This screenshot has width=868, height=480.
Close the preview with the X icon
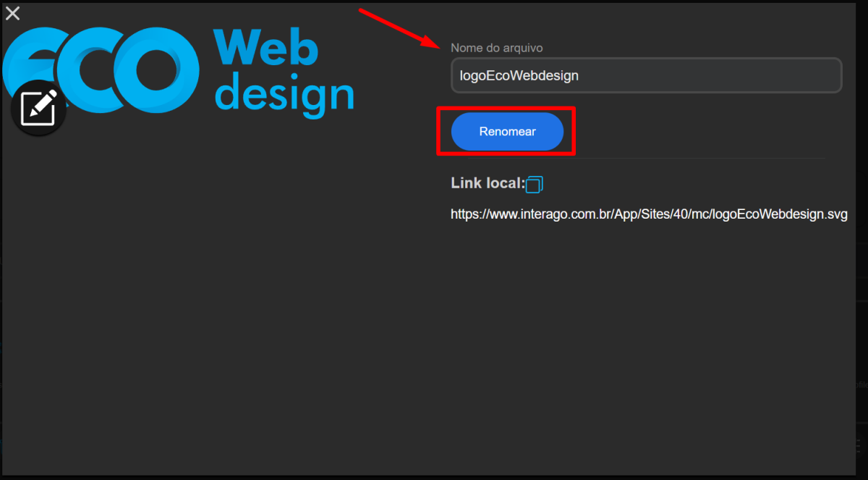12,13
